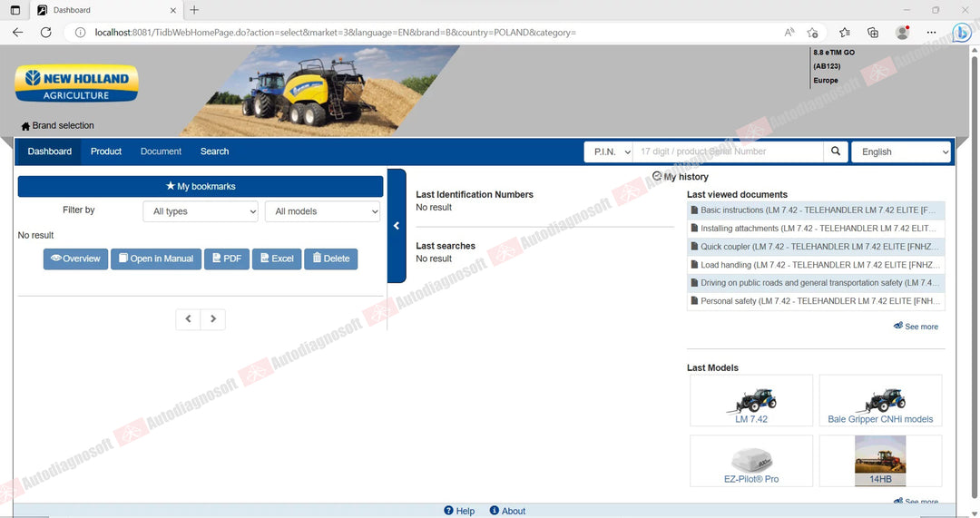Select the 14HB model thumbnail
Viewport: 980px width, 518px height.
point(880,461)
